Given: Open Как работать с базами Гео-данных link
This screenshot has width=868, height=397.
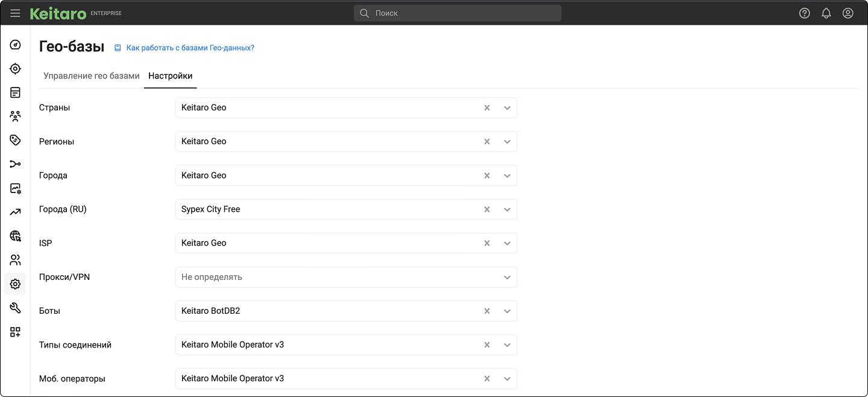Looking at the screenshot, I should pos(190,48).
